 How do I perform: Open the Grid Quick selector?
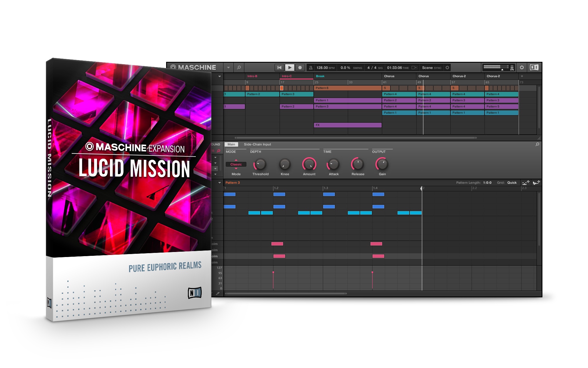click(x=512, y=183)
